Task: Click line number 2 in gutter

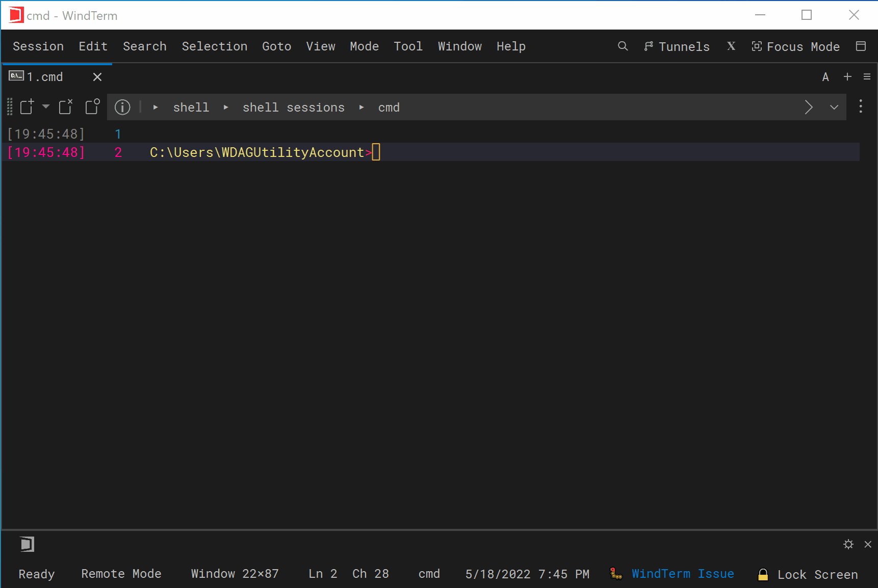Action: [x=118, y=152]
